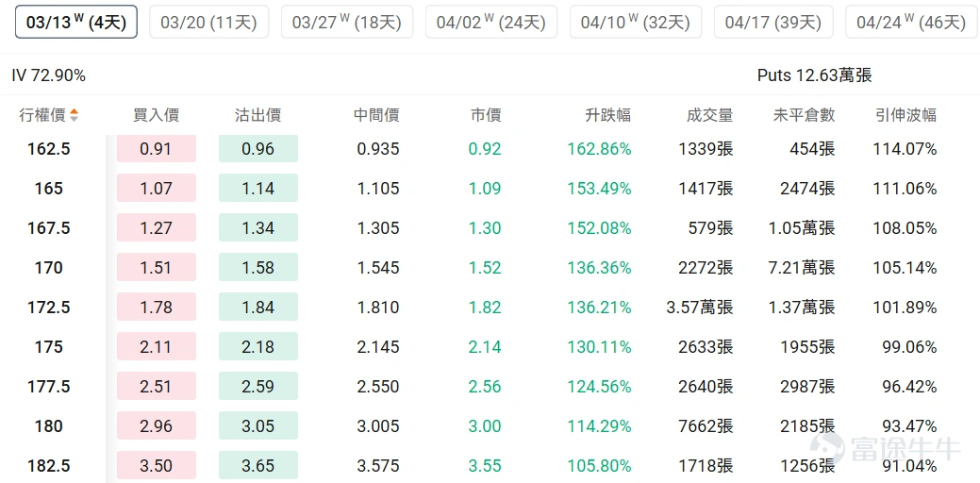This screenshot has height=483, width=980.
Task: Click implied volatility 114.07% value
Action: pos(905,149)
